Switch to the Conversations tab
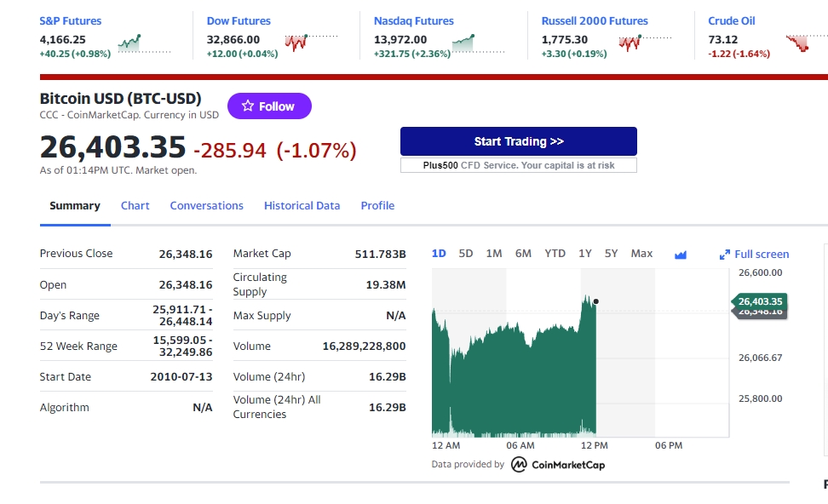828x504 pixels. point(206,206)
